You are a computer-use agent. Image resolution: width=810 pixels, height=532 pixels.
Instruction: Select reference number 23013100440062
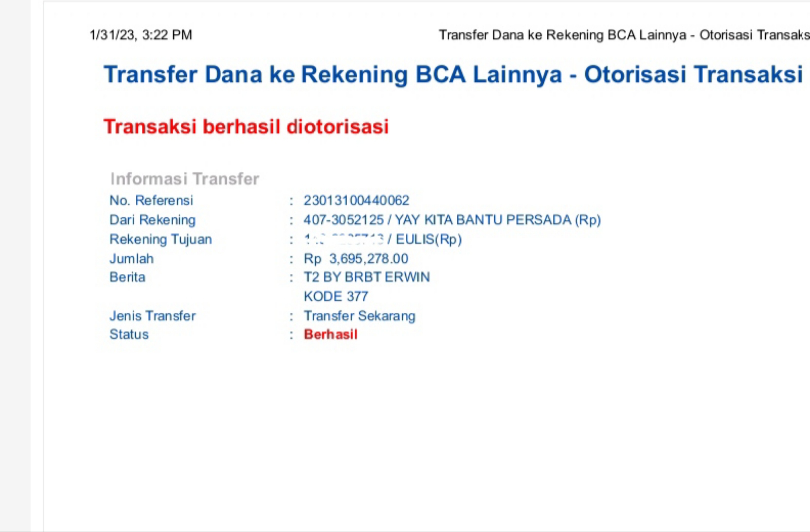pyautogui.click(x=356, y=200)
